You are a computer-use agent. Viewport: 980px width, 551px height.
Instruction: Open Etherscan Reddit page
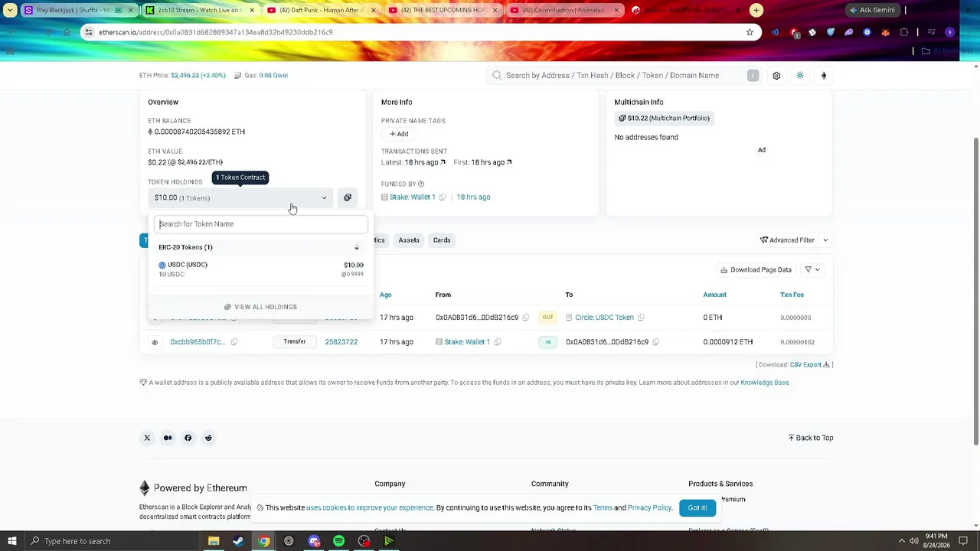click(x=208, y=438)
